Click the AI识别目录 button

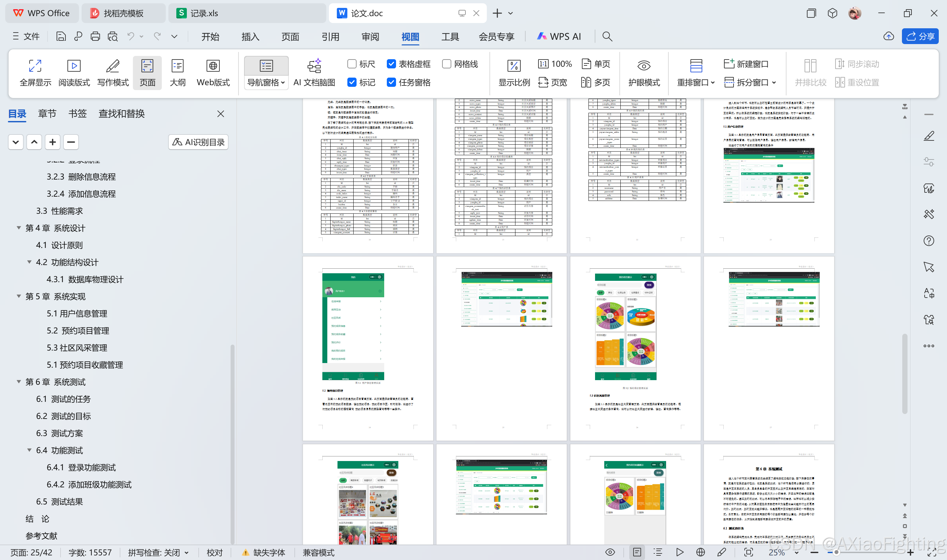198,142
